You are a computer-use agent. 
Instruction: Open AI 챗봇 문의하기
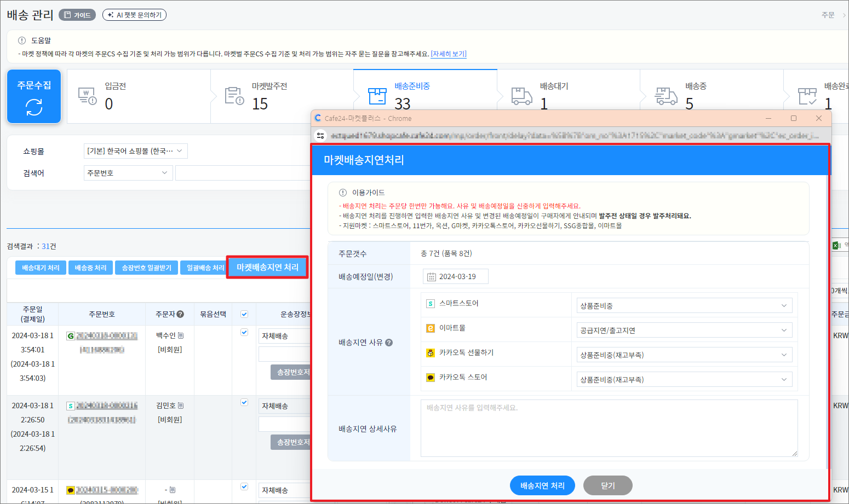coord(134,15)
